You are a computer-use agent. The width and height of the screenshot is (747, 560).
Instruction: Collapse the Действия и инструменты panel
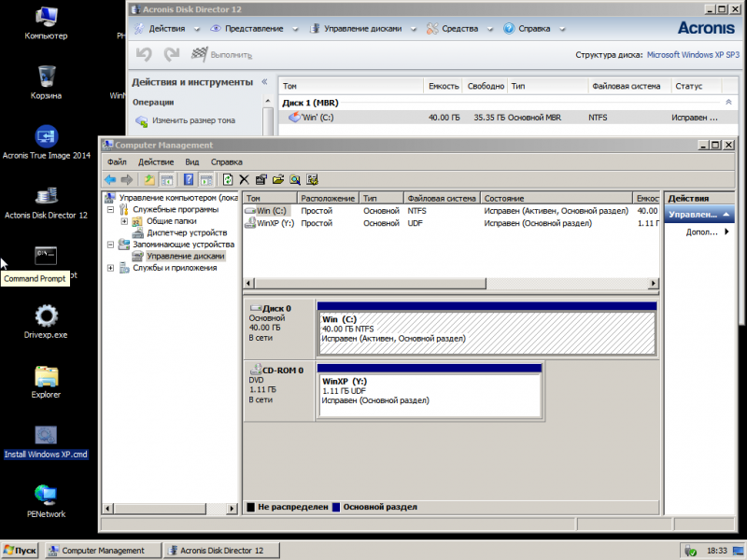point(264,82)
